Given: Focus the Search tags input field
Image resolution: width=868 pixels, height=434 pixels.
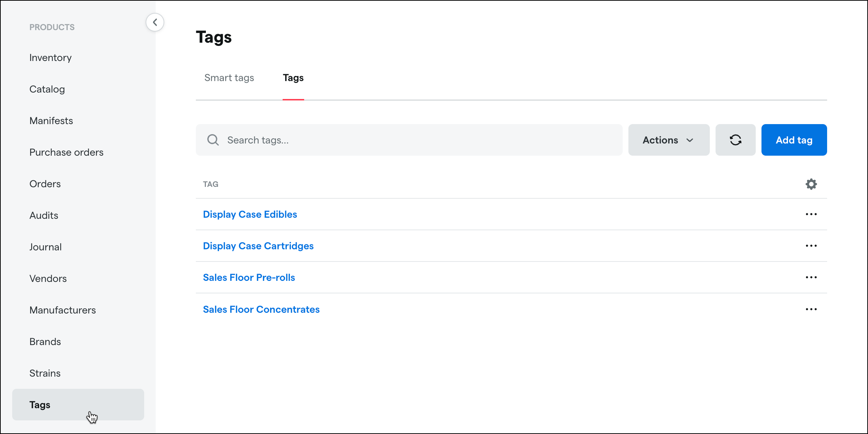Looking at the screenshot, I should pyautogui.click(x=409, y=140).
